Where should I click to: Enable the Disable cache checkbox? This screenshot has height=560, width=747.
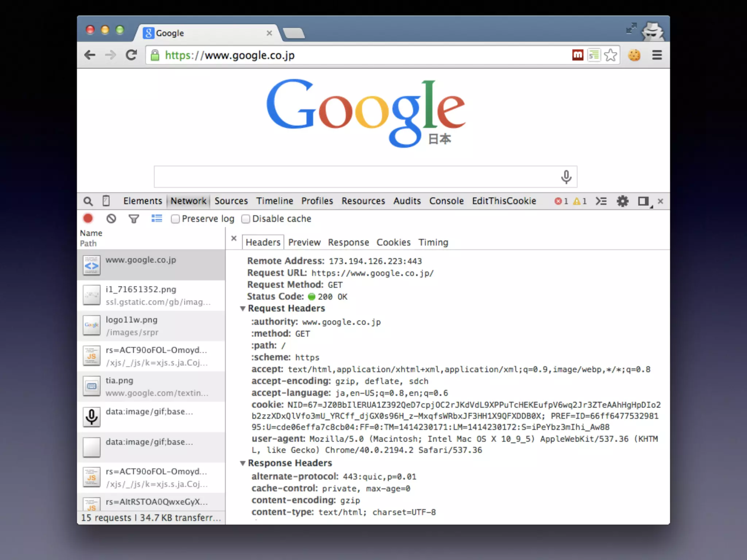tap(246, 219)
